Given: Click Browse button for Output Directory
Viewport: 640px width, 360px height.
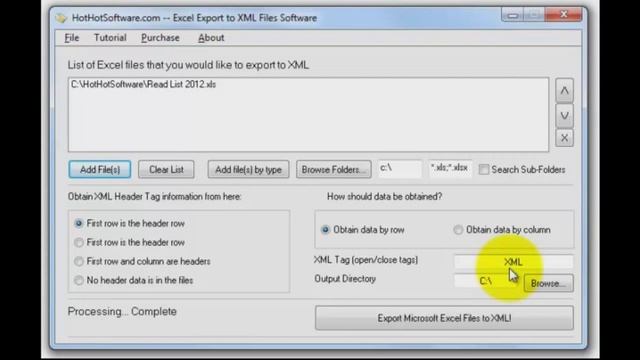Looking at the screenshot, I should (548, 283).
